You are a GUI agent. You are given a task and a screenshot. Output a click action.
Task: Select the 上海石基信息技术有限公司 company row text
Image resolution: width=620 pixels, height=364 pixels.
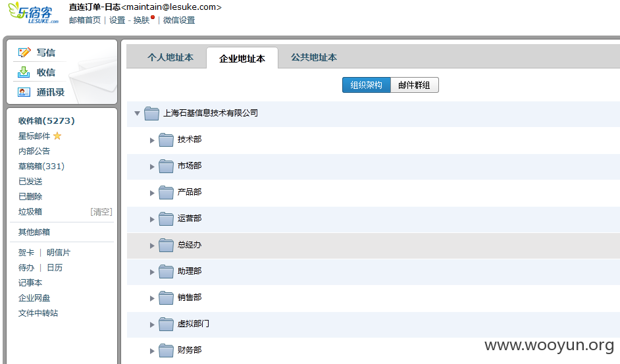click(211, 113)
